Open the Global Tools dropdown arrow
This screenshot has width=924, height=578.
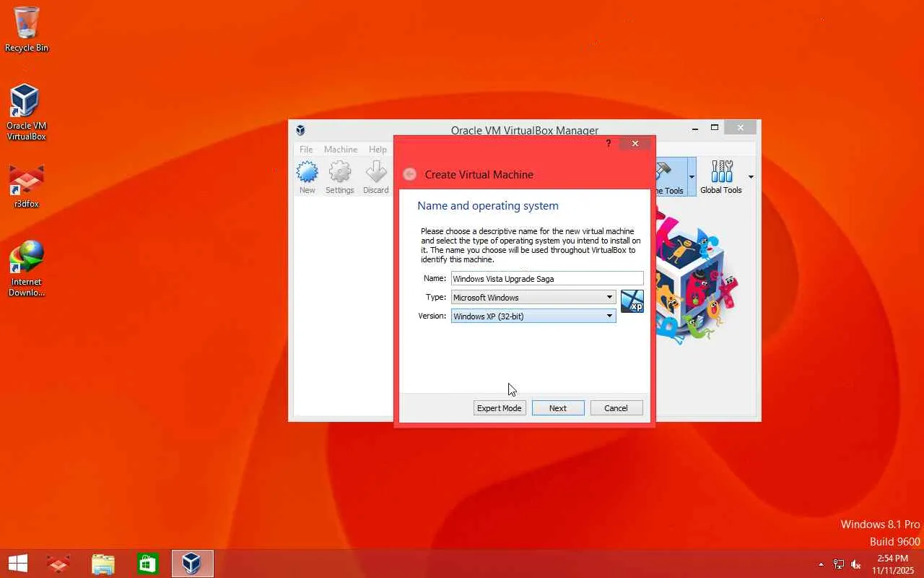(x=751, y=177)
